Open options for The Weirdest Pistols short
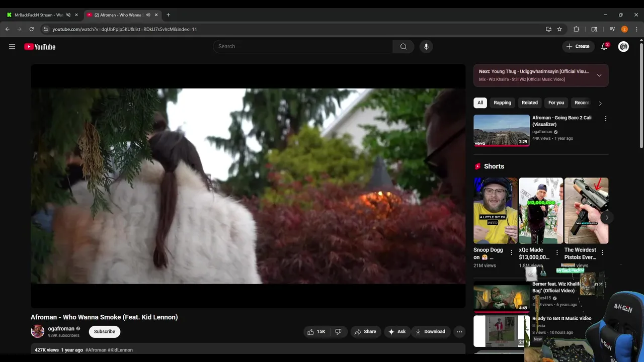Viewport: 644px width, 362px height. click(x=602, y=252)
